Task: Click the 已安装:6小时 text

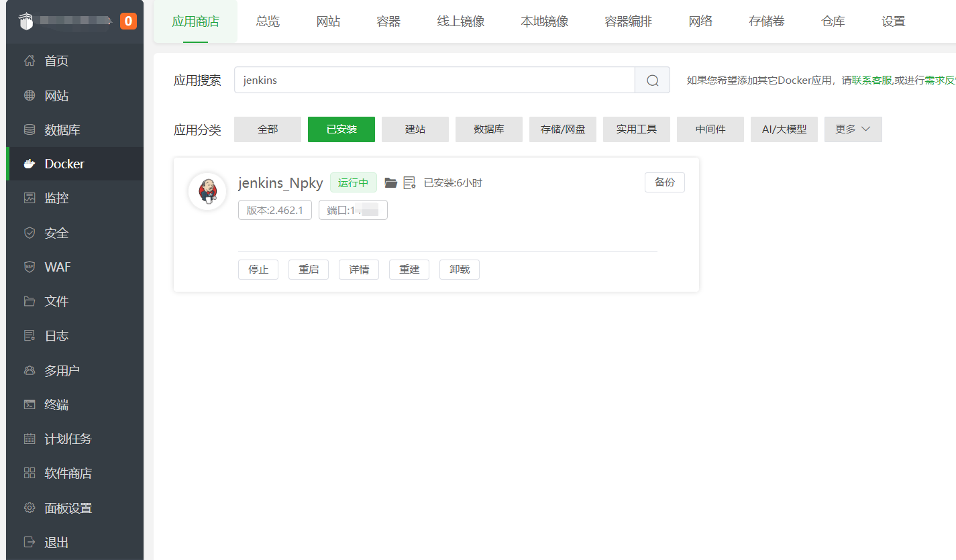Action: pos(453,183)
